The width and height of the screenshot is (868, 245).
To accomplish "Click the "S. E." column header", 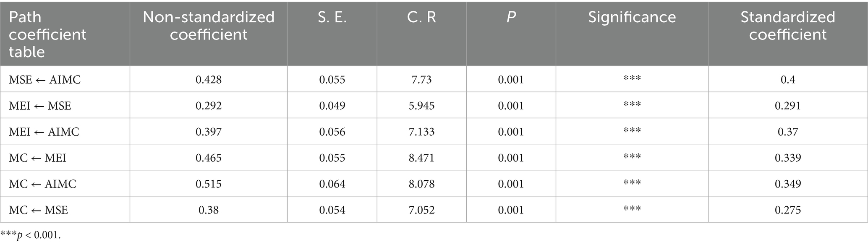I will tap(332, 17).
